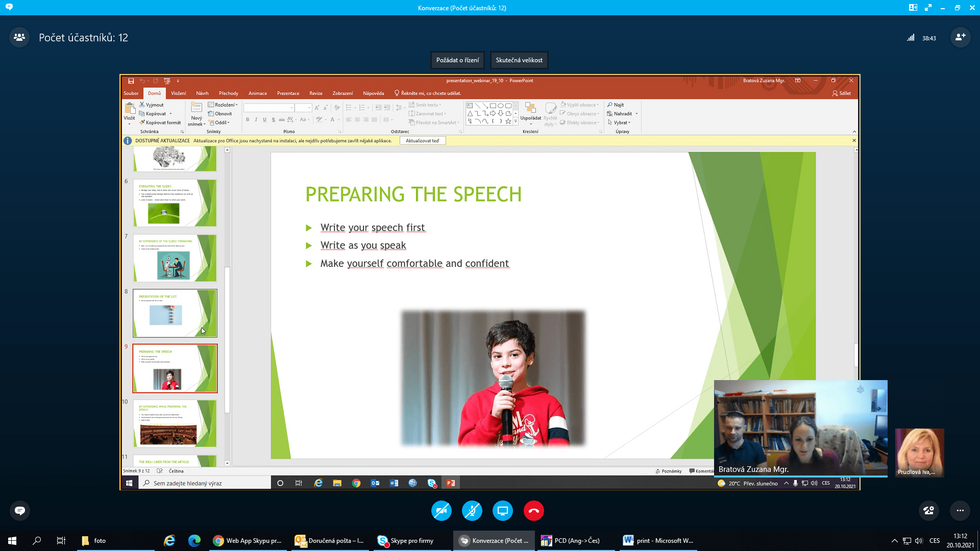Click Požádat o řízení button
Screen dimensions: 980x551
coord(457,60)
